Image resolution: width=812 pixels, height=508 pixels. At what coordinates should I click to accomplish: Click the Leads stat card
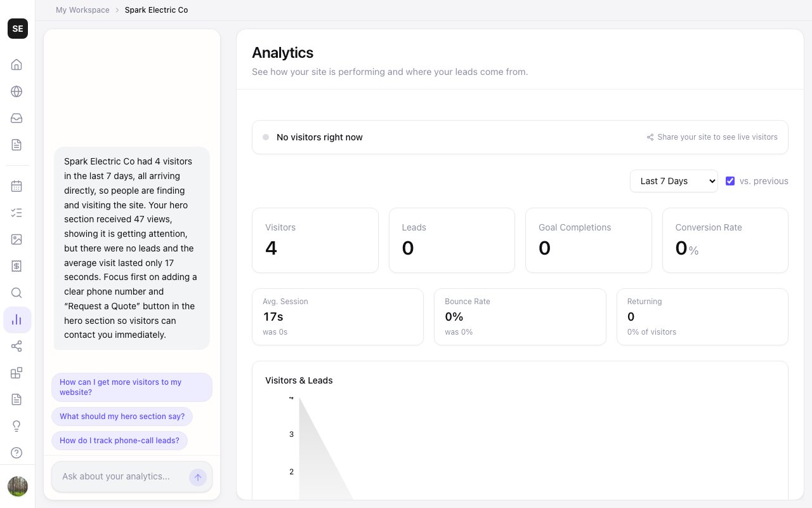pos(452,240)
